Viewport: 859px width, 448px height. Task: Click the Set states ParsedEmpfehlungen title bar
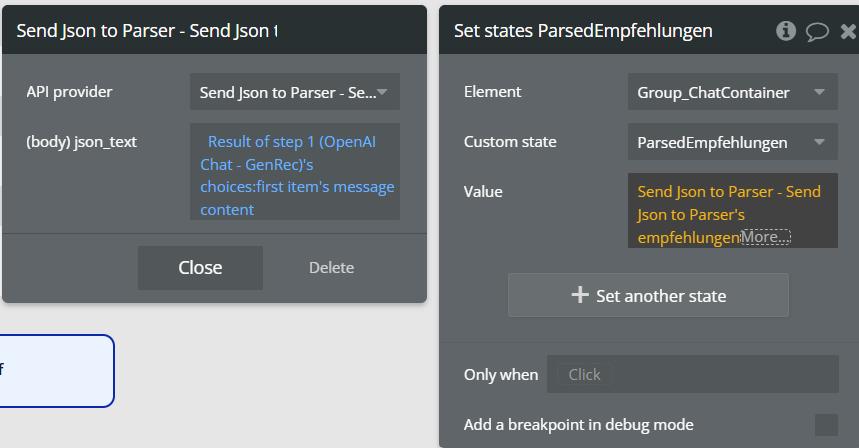click(x=583, y=31)
